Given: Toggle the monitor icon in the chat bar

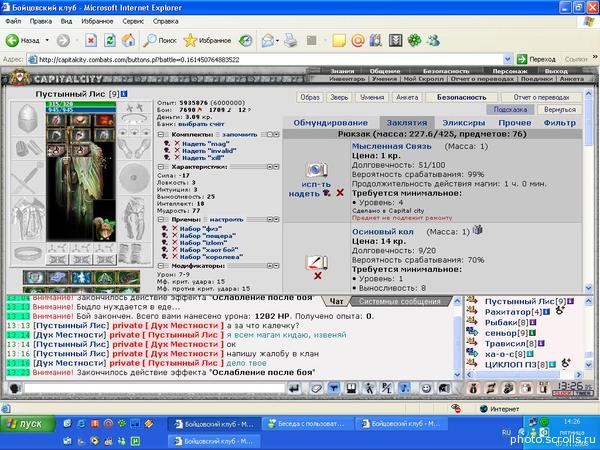Looking at the screenshot, I should click(x=351, y=388).
